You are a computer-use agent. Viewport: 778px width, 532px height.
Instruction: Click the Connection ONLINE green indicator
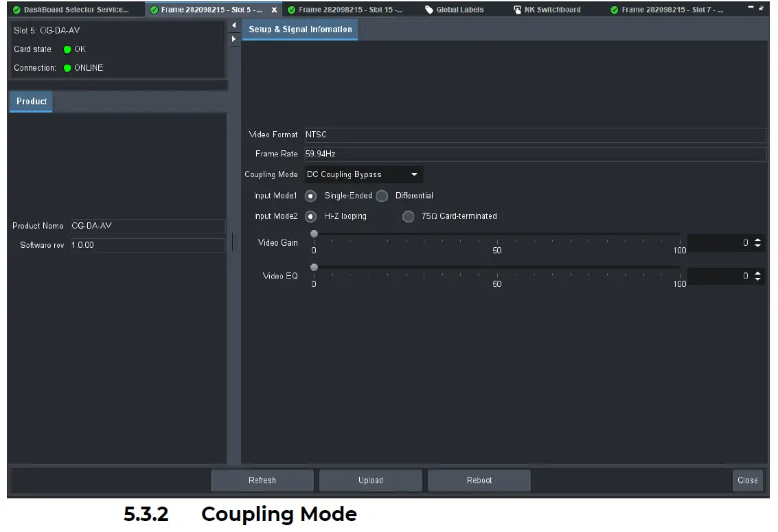[x=67, y=68]
